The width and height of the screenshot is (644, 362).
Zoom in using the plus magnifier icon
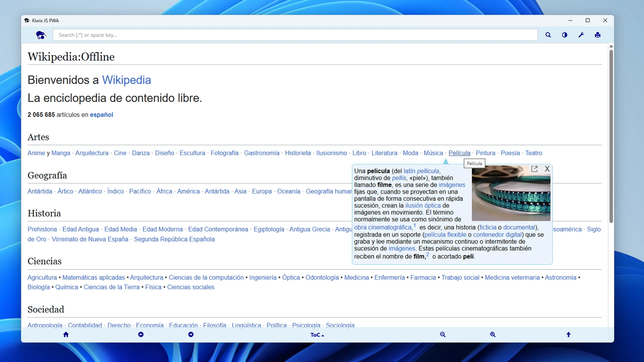[x=492, y=335]
